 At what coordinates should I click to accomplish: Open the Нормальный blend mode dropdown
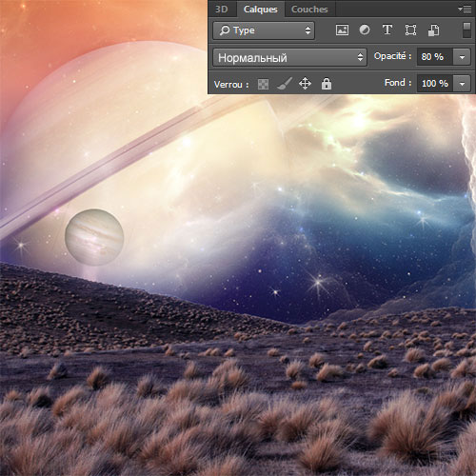(x=289, y=57)
